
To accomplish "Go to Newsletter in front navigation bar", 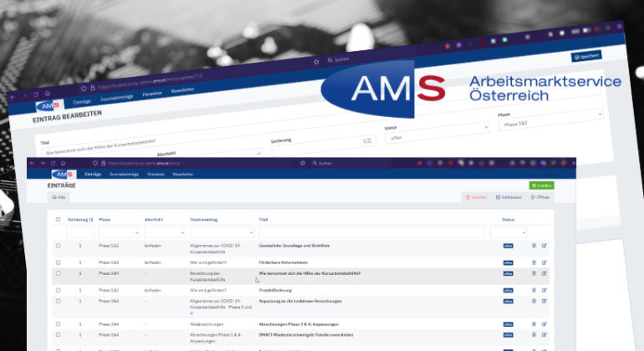I will [x=182, y=174].
